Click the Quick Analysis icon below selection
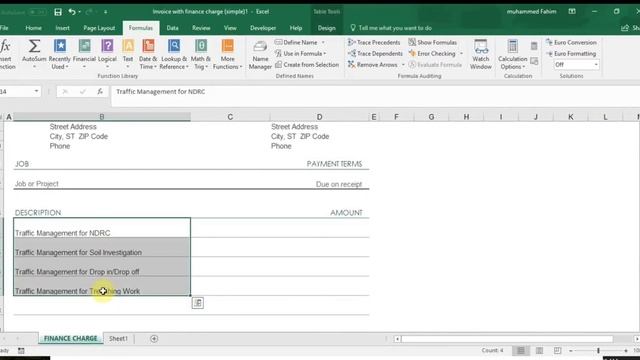640x360 pixels. pos(198,303)
